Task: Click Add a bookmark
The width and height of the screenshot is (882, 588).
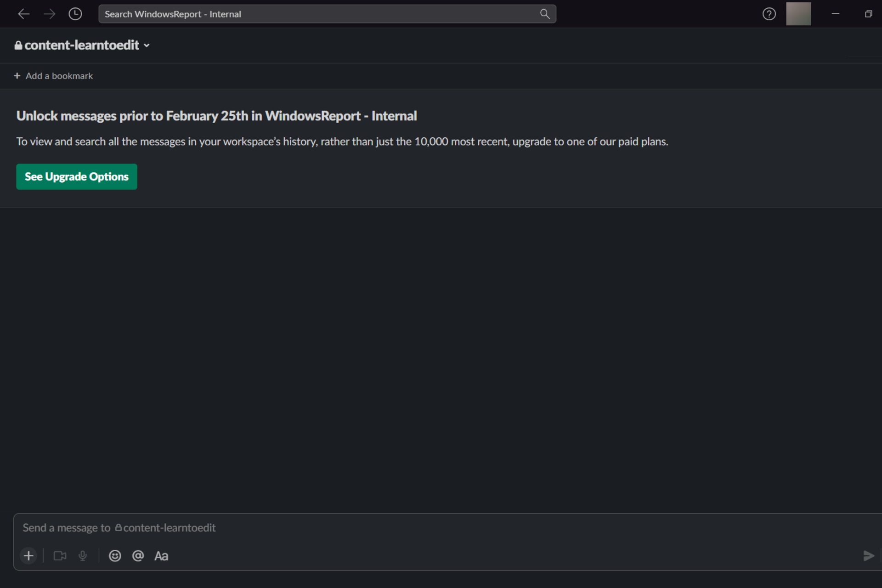Action: [53, 76]
